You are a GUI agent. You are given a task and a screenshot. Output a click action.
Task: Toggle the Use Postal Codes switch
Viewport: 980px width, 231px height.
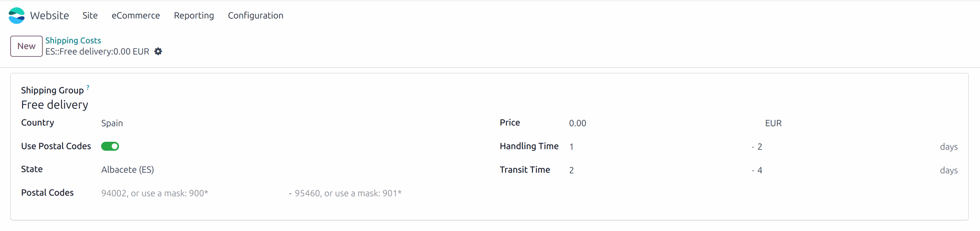(110, 146)
